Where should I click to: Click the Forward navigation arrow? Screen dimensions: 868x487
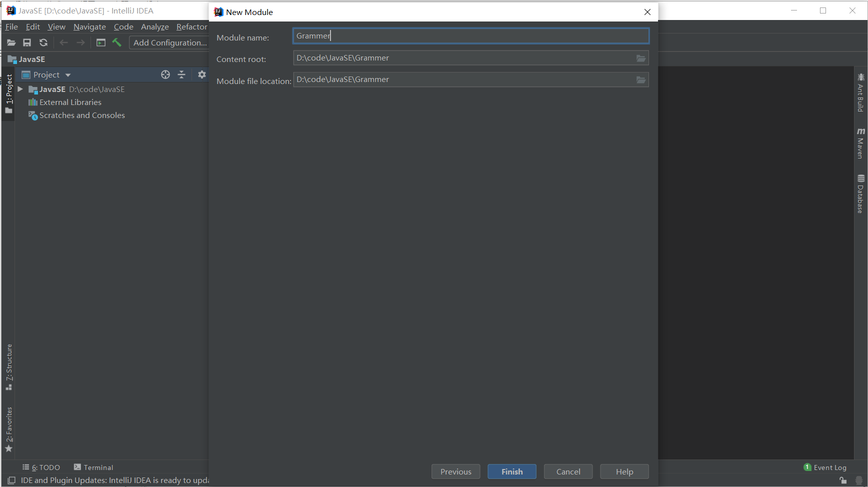80,43
